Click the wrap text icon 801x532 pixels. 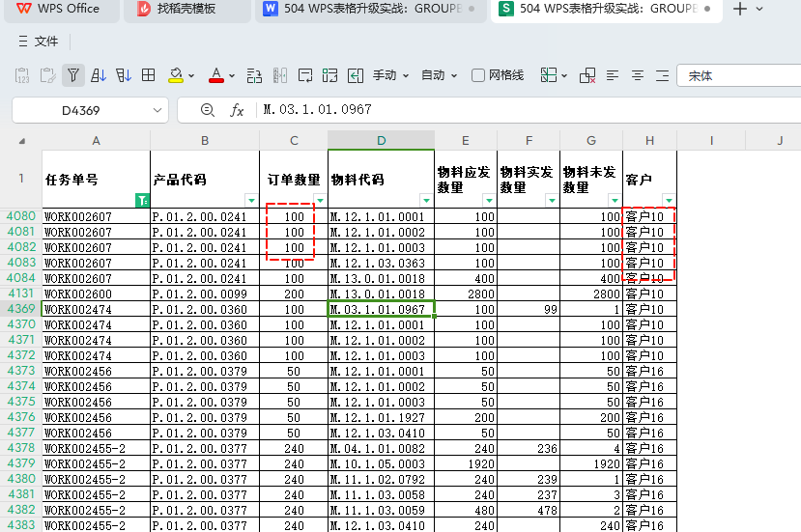(305, 75)
